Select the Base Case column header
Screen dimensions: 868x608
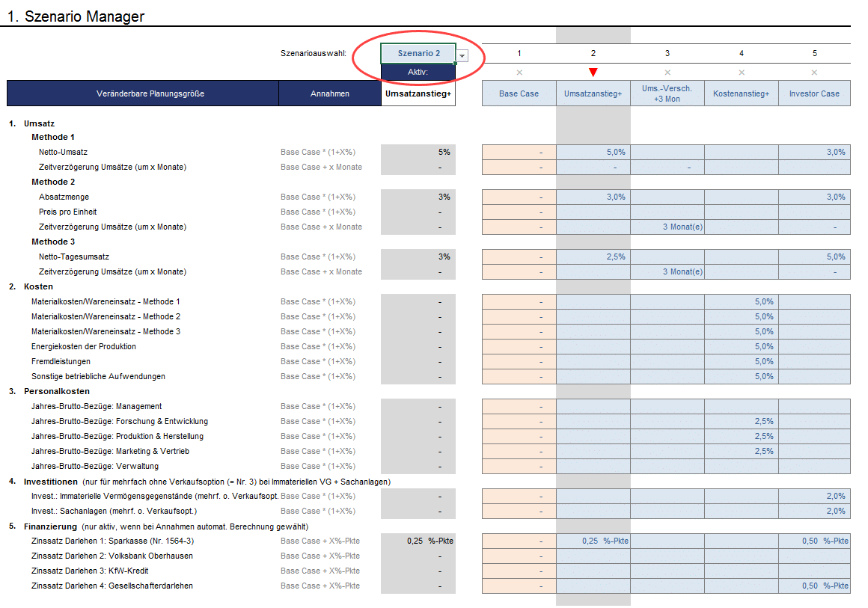[519, 93]
